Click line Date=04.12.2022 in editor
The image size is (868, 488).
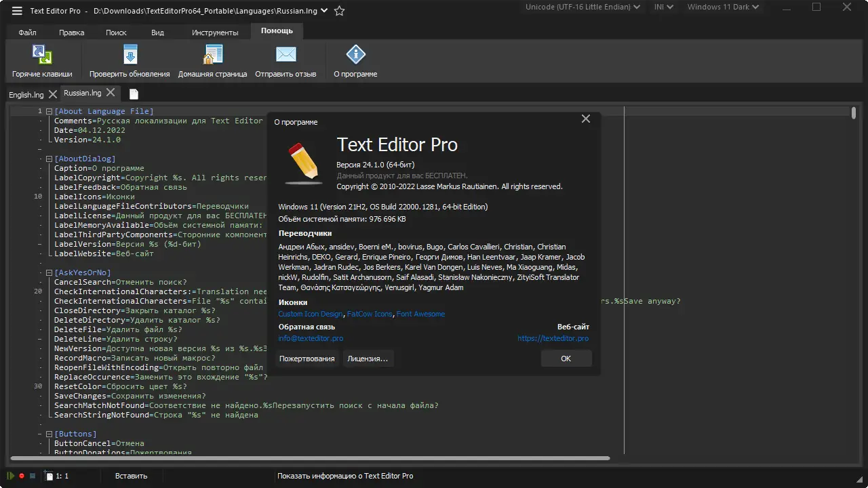[90, 130]
